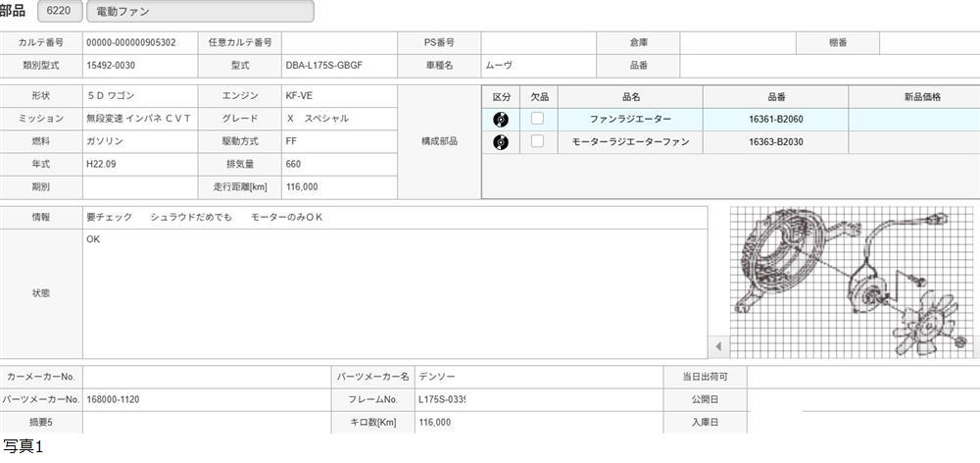
Task: Click the disc icon beside モーターラジエーターファン
Action: 501,142
